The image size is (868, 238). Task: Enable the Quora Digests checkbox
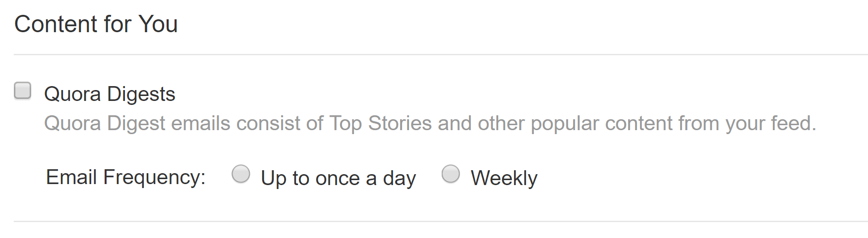[x=23, y=91]
